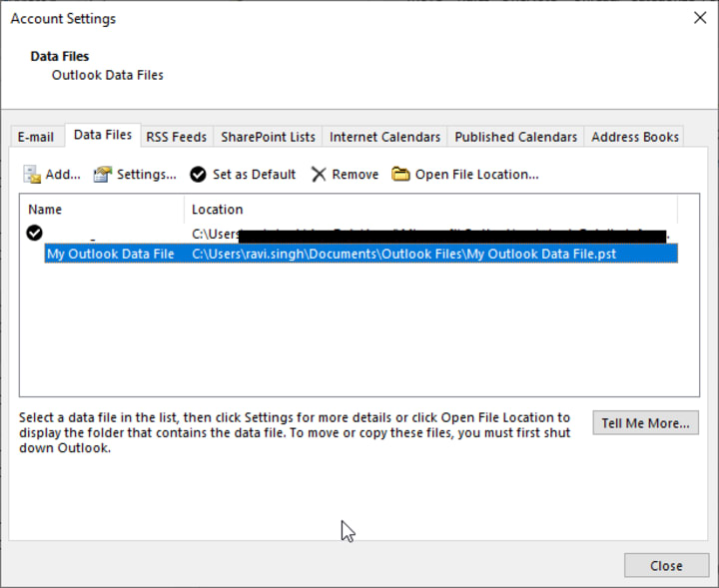This screenshot has height=588, width=719.
Task: Click the Name column header
Action: tap(45, 210)
